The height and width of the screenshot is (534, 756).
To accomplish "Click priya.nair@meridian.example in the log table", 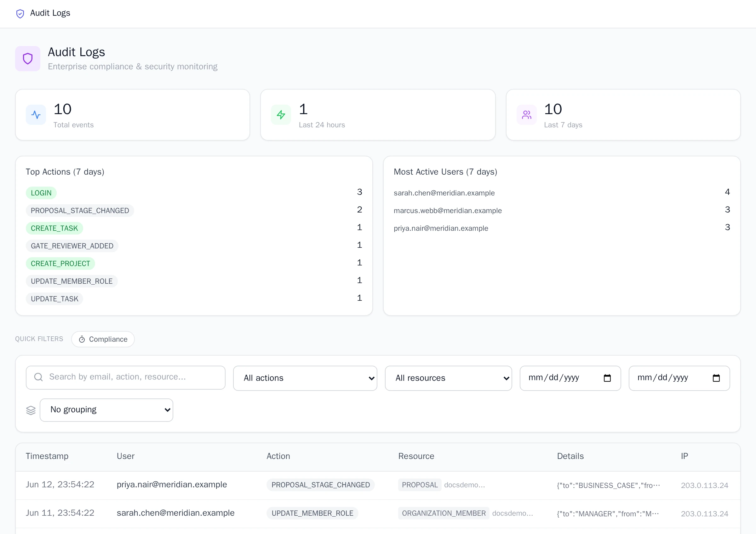I will coord(172,485).
